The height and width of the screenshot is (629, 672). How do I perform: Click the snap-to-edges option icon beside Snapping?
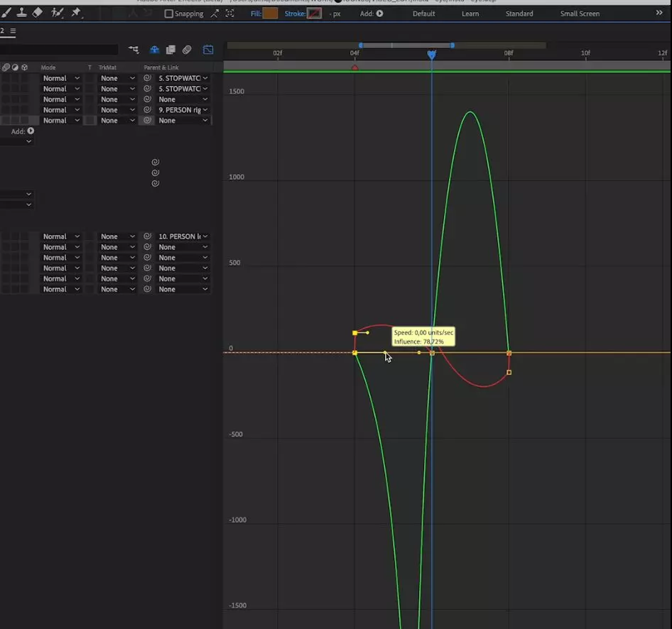click(x=215, y=13)
